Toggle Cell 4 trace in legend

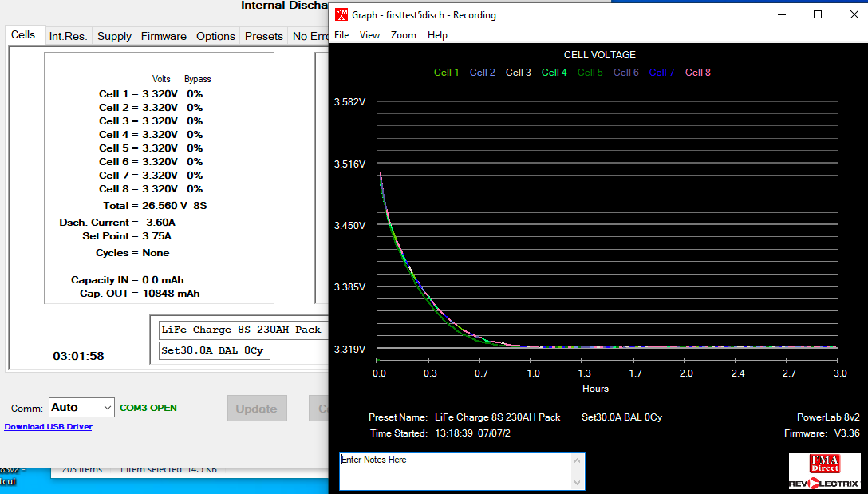(x=554, y=73)
